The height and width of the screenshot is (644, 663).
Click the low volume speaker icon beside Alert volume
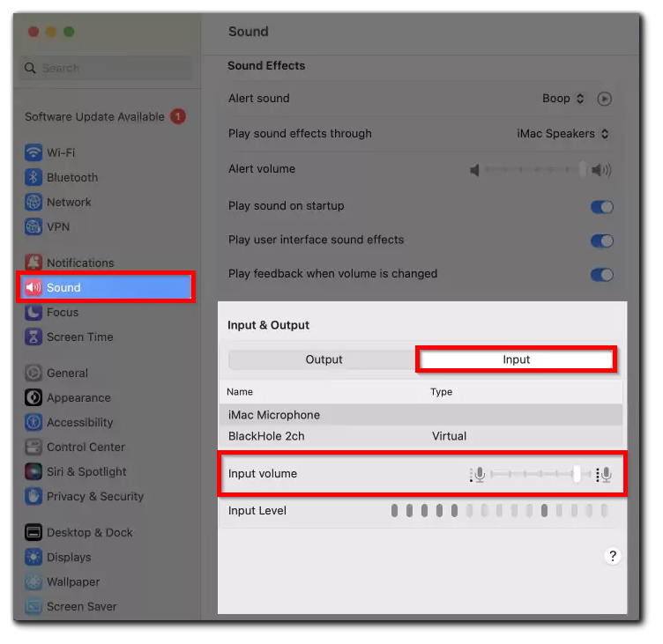(x=474, y=170)
